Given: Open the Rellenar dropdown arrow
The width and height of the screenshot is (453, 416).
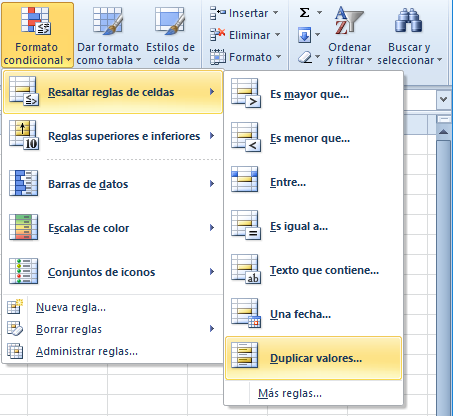Looking at the screenshot, I should pyautogui.click(x=317, y=35).
